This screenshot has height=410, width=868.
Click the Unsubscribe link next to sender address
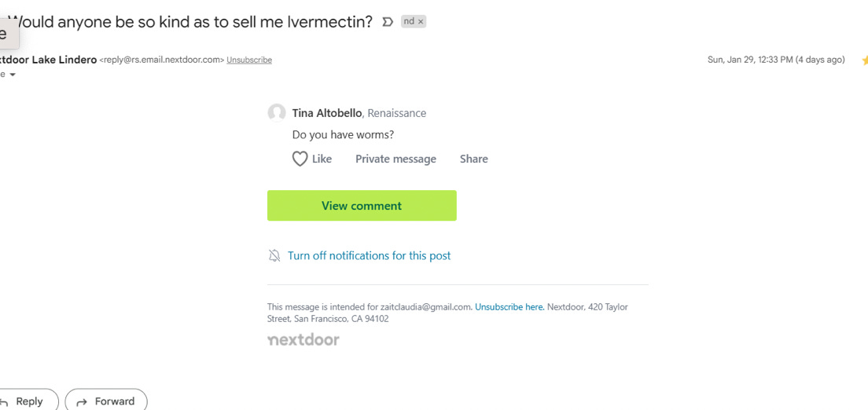click(x=249, y=60)
